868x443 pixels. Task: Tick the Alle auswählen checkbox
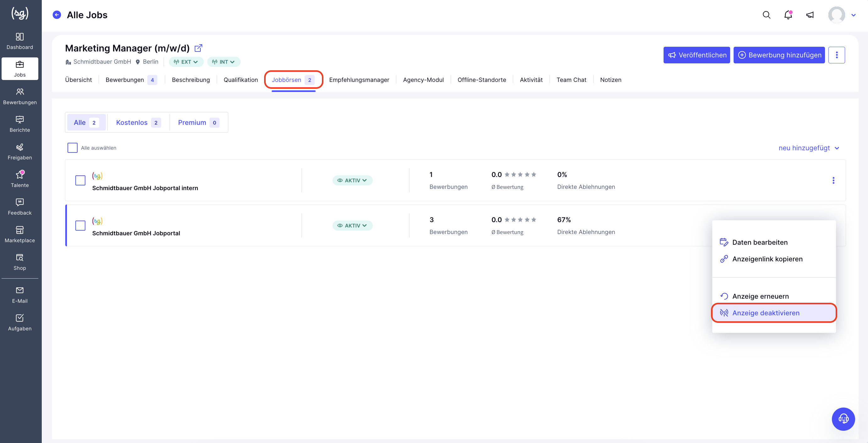tap(73, 148)
